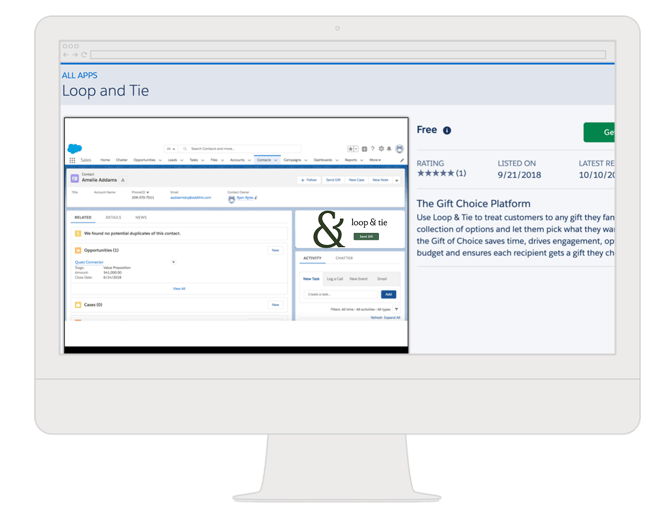Click the New Case button
The width and height of the screenshot is (670, 520).
[x=356, y=180]
